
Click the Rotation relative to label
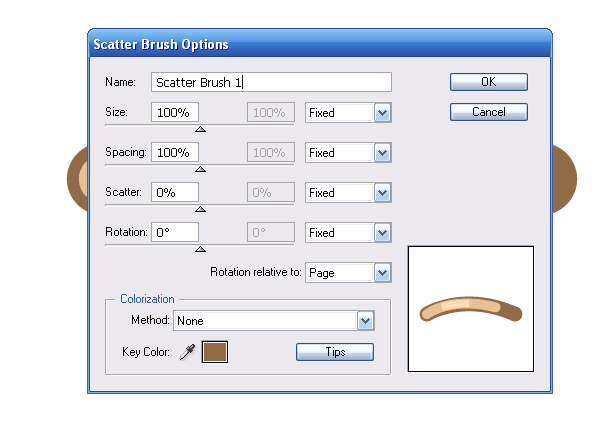tap(256, 272)
